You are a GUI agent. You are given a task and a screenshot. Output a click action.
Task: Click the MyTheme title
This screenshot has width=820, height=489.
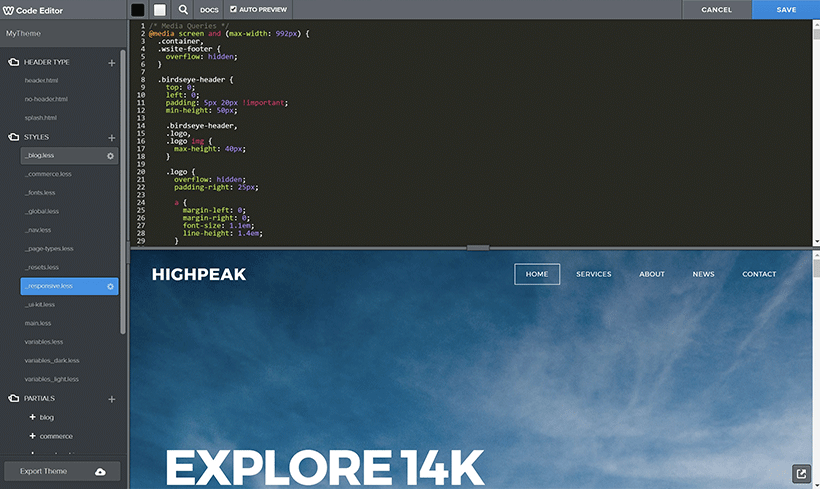click(24, 33)
